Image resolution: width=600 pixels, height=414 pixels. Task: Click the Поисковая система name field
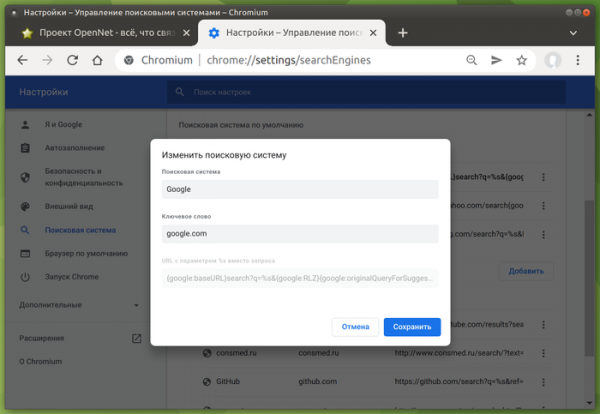pos(300,189)
